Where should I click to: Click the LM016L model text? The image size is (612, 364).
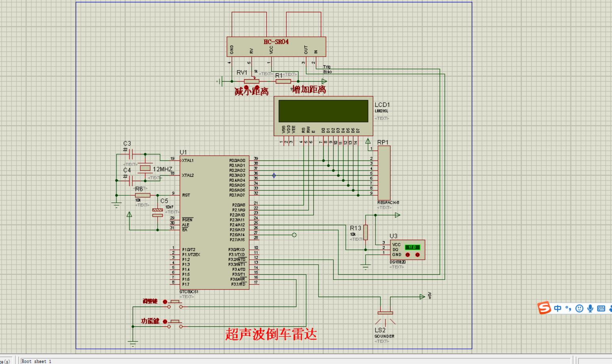click(381, 111)
